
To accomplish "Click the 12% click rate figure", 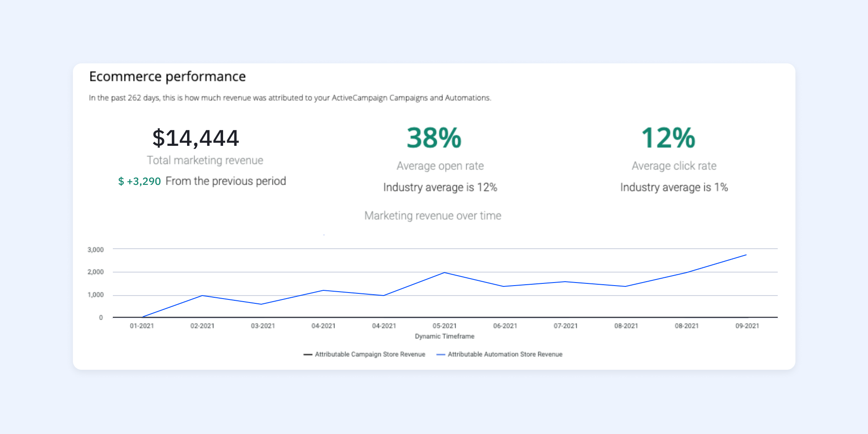I will (668, 138).
